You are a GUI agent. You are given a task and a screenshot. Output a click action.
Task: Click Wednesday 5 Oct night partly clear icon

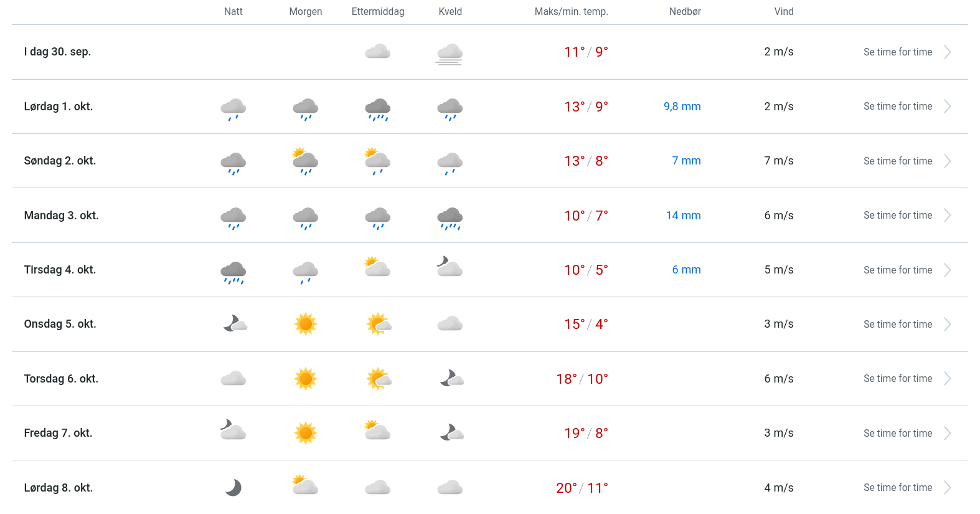[x=235, y=323]
